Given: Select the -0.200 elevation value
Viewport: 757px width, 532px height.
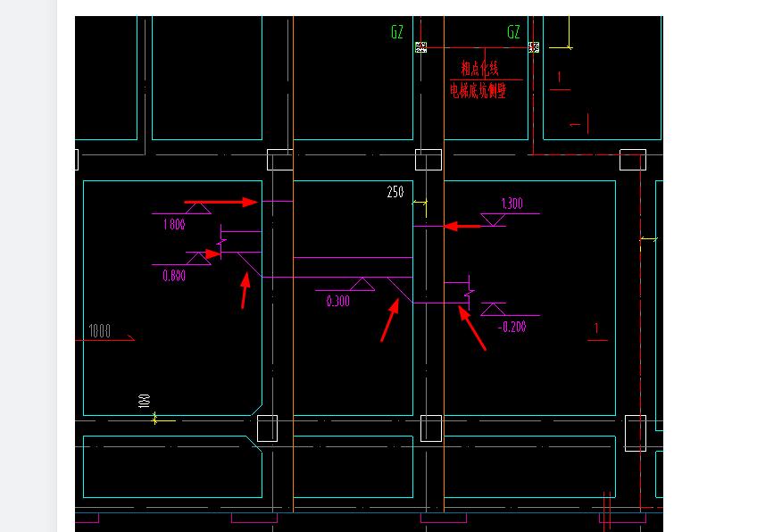Looking at the screenshot, I should click(x=512, y=327).
